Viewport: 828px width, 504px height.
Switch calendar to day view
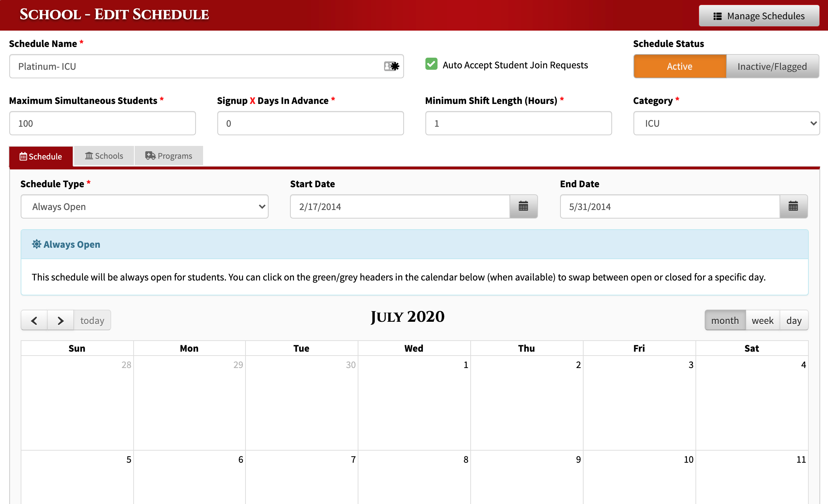tap(794, 320)
